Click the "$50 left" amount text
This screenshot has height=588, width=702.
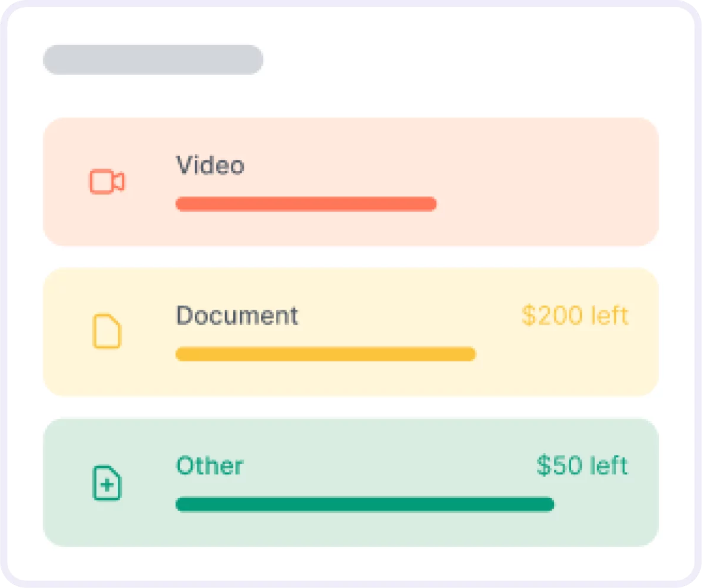(x=582, y=466)
